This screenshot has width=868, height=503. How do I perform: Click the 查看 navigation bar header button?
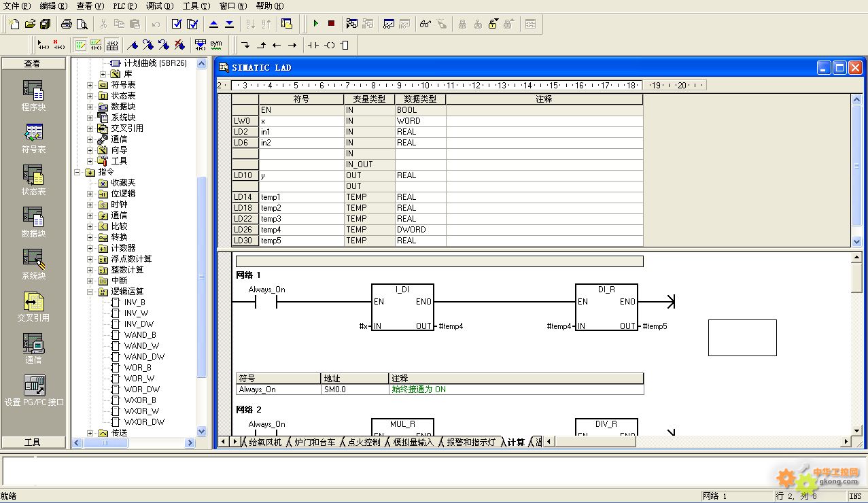pos(33,63)
